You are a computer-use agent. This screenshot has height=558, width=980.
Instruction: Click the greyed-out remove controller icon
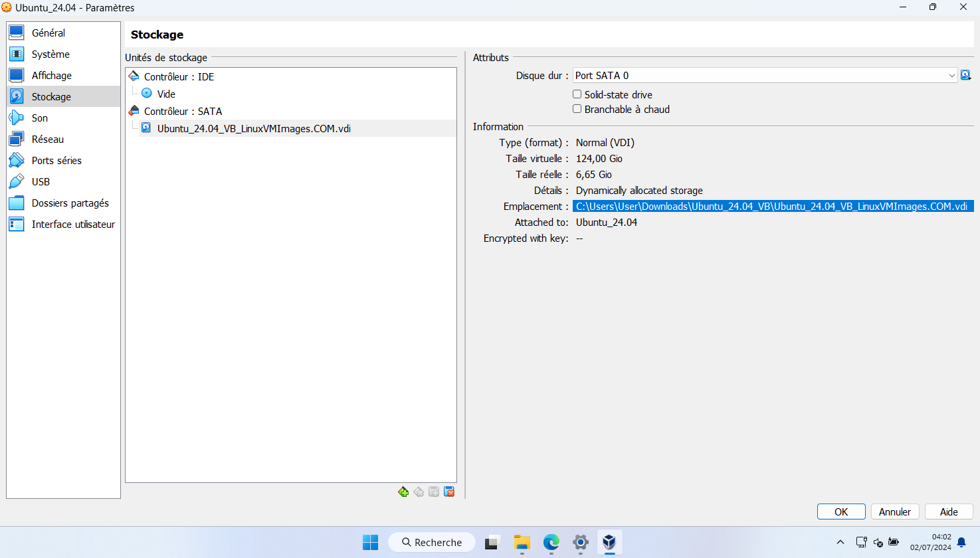[419, 492]
